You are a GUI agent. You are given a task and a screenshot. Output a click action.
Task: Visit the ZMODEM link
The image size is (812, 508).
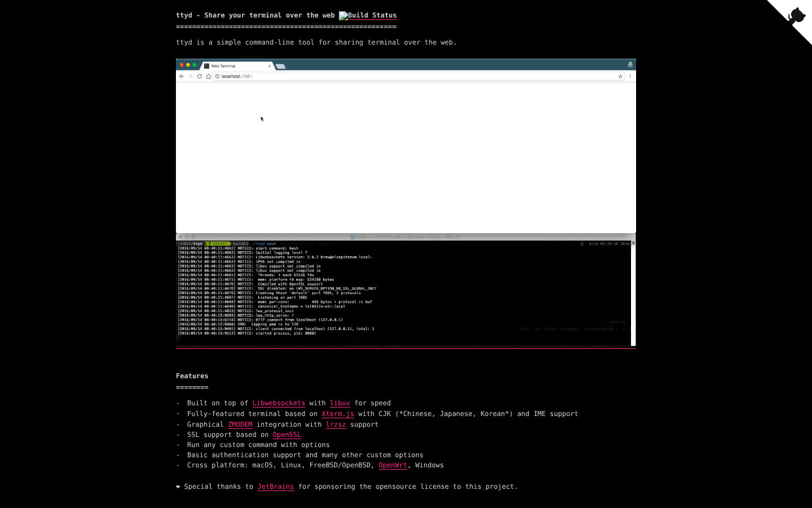click(240, 424)
